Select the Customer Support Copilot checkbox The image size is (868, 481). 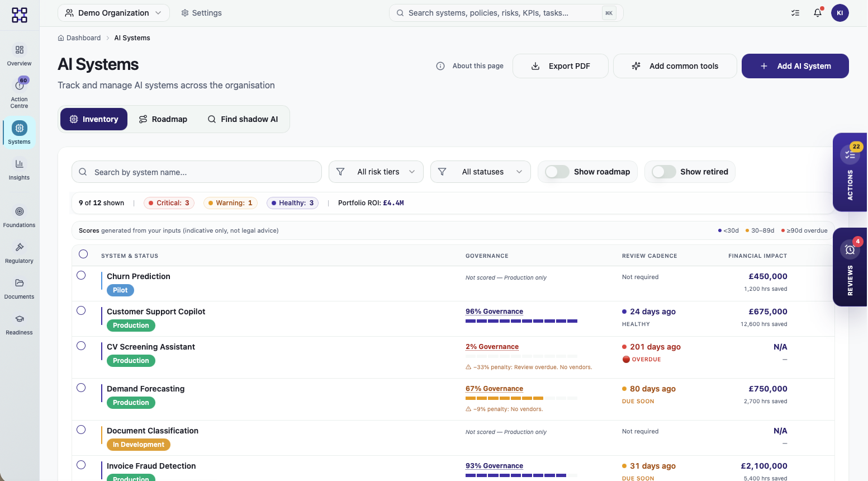[x=81, y=310]
